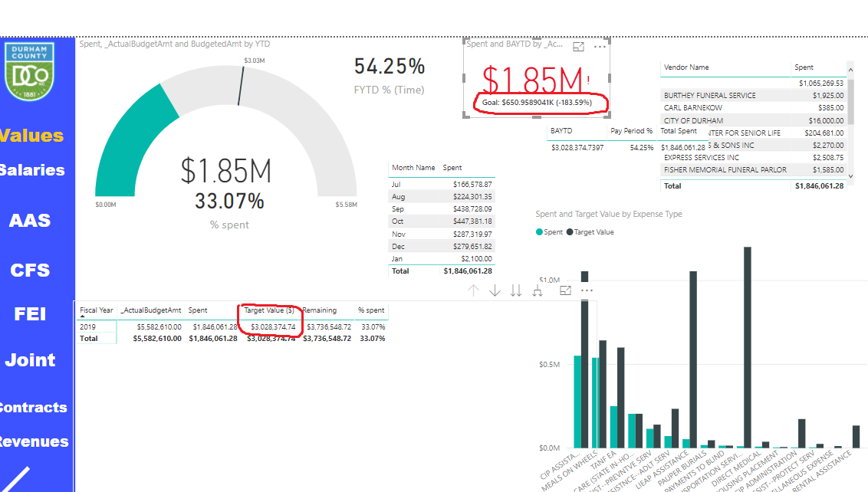Sort by Vendor Name column header

(686, 67)
